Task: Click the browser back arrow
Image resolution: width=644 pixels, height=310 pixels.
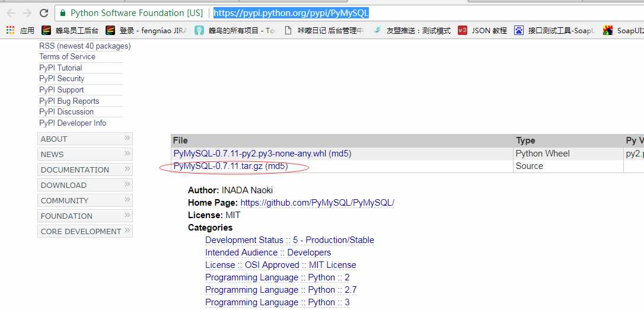Action: point(11,13)
